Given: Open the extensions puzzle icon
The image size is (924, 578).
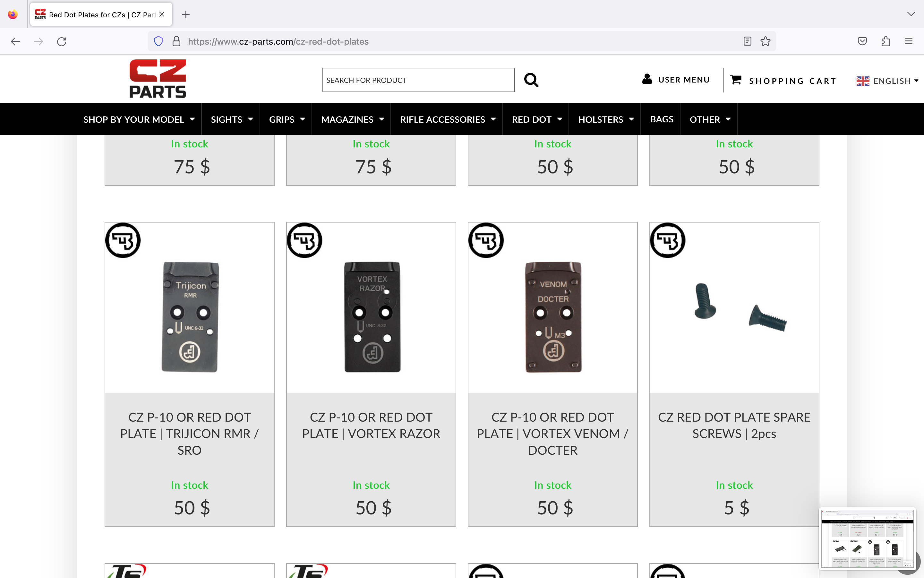Looking at the screenshot, I should pos(886,41).
